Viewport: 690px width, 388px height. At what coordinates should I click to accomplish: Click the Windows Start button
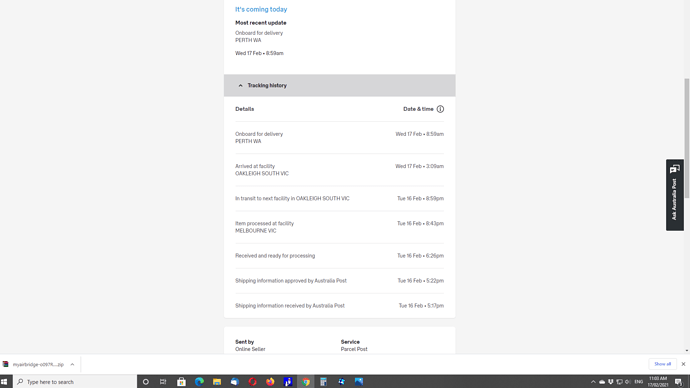(x=4, y=382)
